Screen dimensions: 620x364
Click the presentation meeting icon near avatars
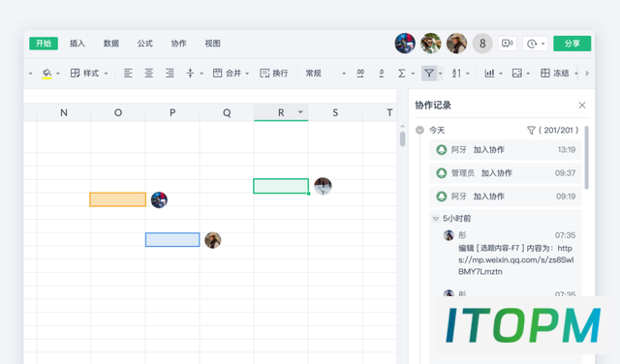pos(507,43)
